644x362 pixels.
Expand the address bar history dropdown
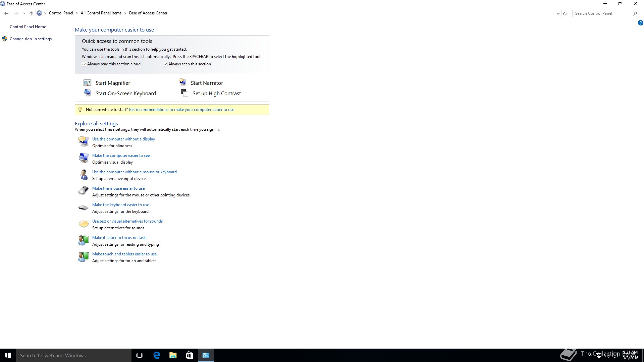tap(558, 13)
